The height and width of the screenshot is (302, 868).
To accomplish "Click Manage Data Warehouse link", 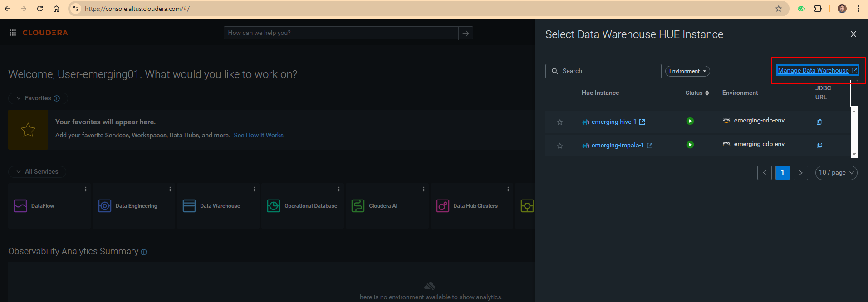I will (818, 70).
